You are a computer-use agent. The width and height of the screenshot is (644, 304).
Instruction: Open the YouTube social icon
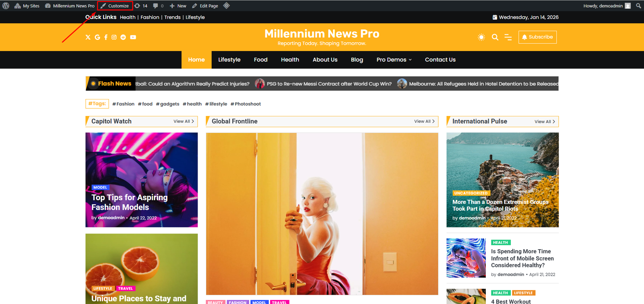point(133,37)
